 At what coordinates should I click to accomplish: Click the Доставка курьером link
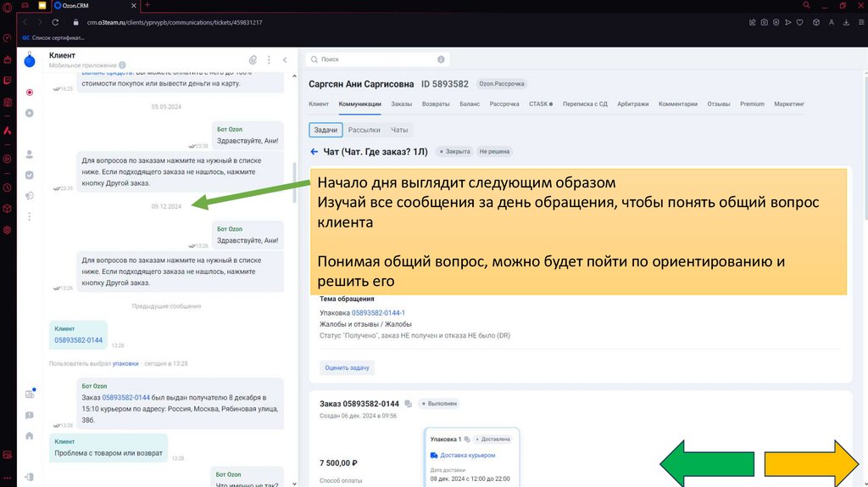coord(467,456)
